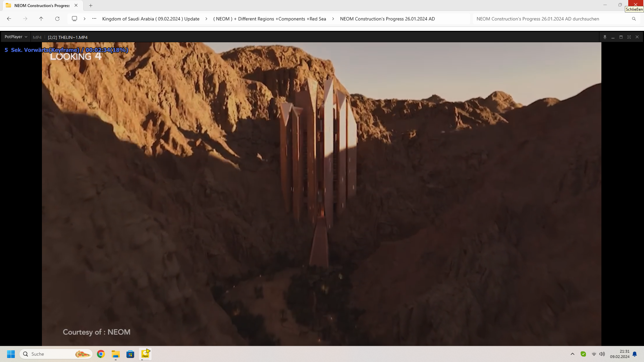The width and height of the screenshot is (644, 362).
Task: Go back in File Explorer
Action: click(9, 19)
